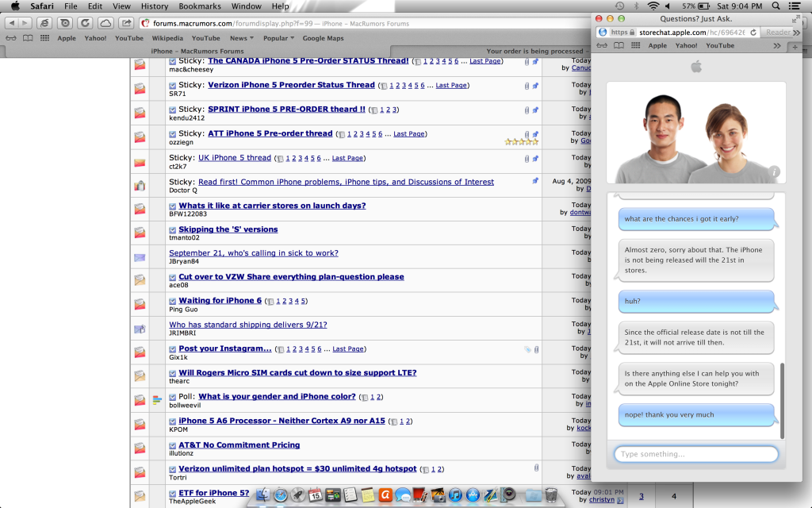This screenshot has width=812, height=508.
Task: Open Verizon iPhone 5 Preorder Status Thread
Action: click(x=291, y=85)
